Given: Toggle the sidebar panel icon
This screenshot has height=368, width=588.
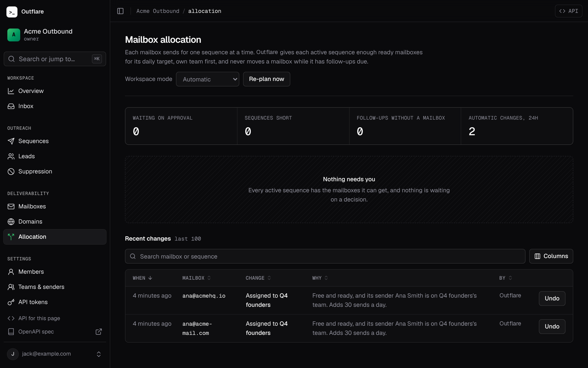Looking at the screenshot, I should pyautogui.click(x=120, y=11).
